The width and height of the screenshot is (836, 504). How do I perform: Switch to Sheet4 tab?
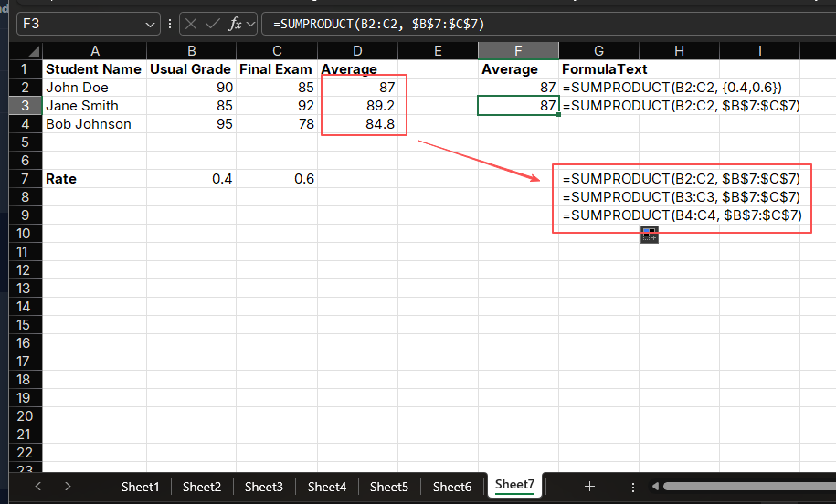tap(327, 487)
